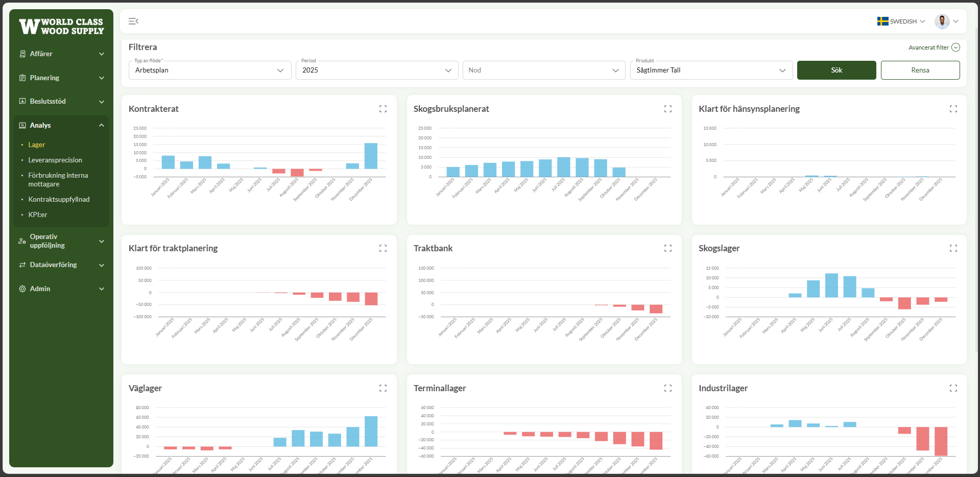
Task: Expand the Traktbank chart to fullscreen
Action: point(668,248)
